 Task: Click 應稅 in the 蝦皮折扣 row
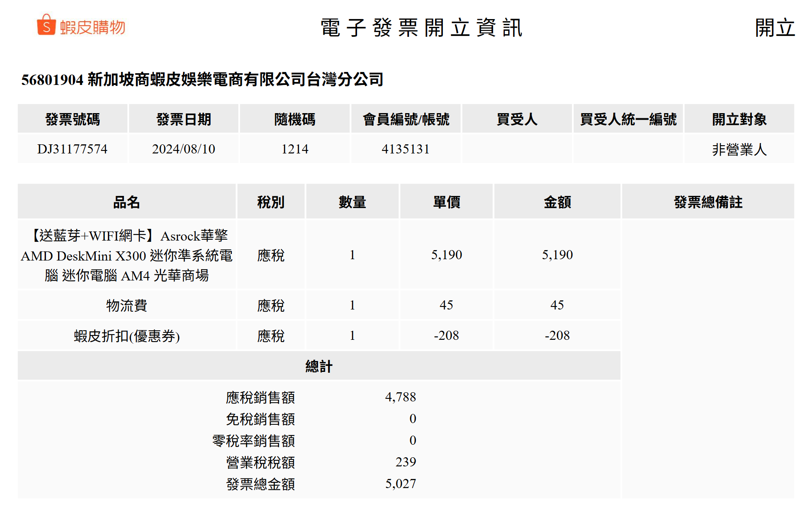pos(271,336)
